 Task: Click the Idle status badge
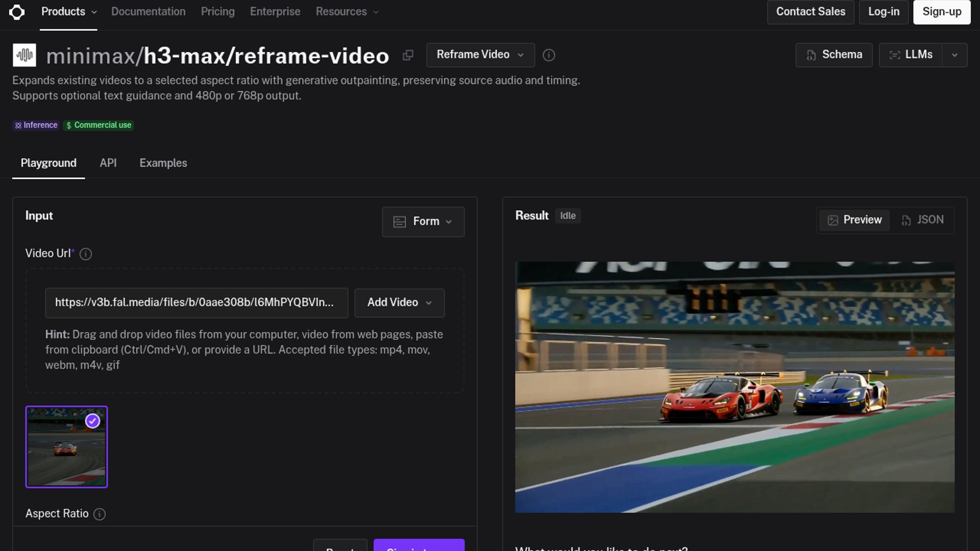[568, 216]
